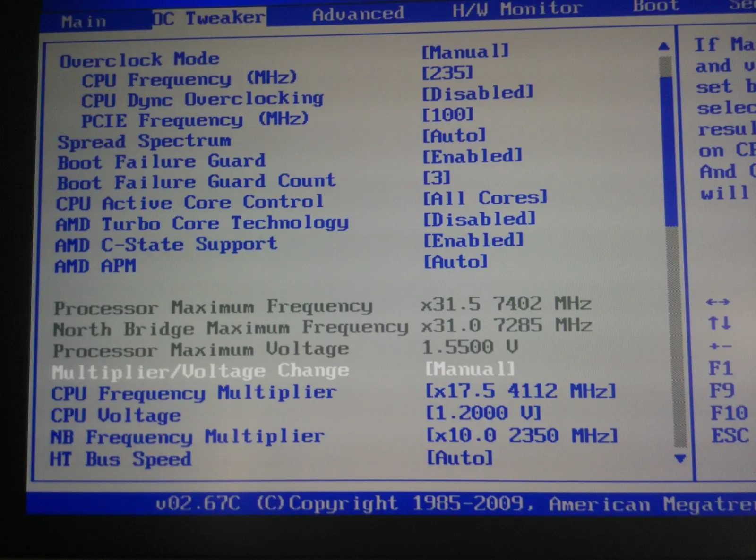Select the HT Bus Speed setting
Viewport: 756px width, 560px height.
pos(120,459)
